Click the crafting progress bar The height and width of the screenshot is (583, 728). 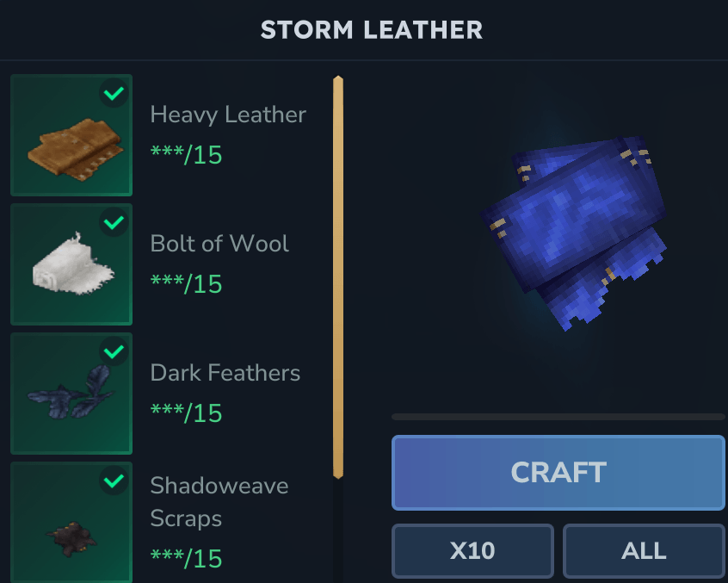558,417
